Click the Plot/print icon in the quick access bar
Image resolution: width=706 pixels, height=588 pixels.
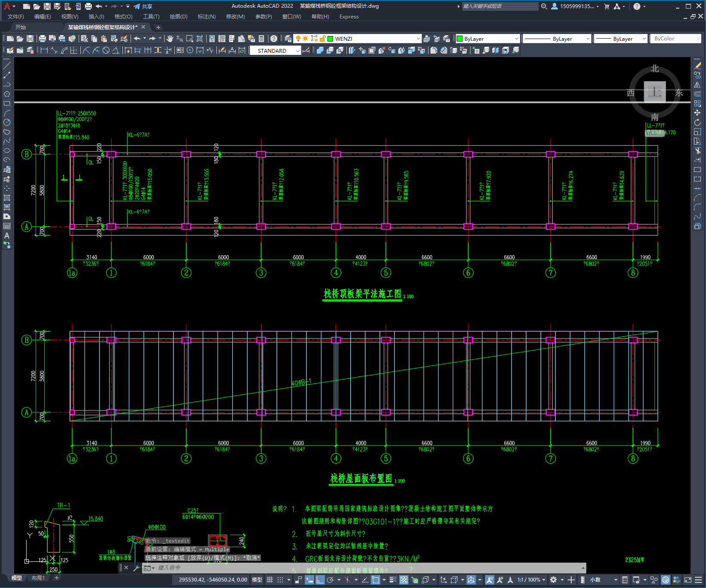pyautogui.click(x=88, y=6)
